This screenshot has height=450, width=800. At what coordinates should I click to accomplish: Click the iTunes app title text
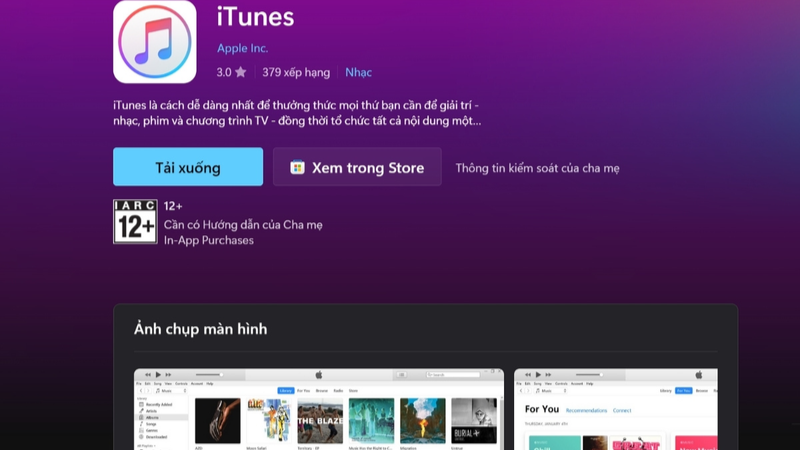pyautogui.click(x=256, y=17)
